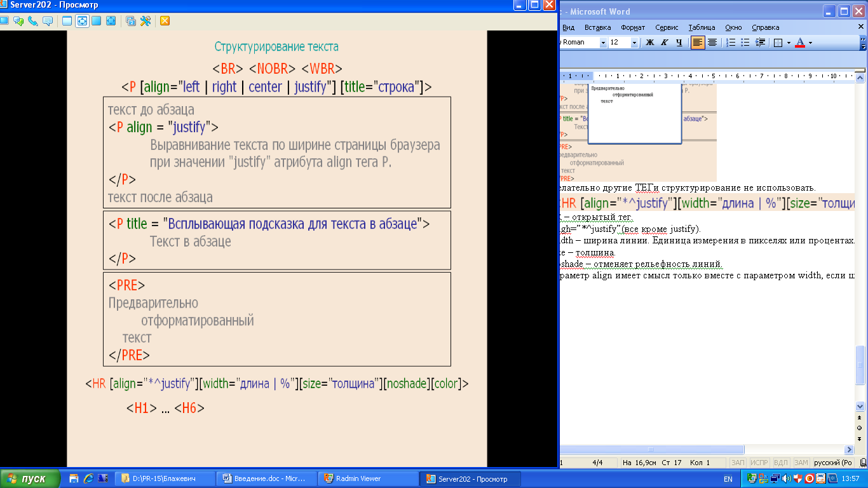Click the red font color button
The width and height of the screenshot is (868, 488).
coord(800,43)
